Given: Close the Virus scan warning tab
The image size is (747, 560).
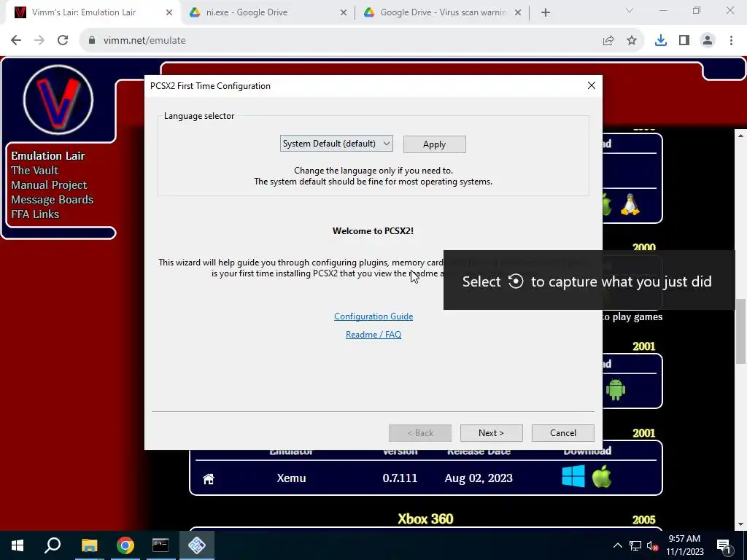Looking at the screenshot, I should tap(518, 12).
